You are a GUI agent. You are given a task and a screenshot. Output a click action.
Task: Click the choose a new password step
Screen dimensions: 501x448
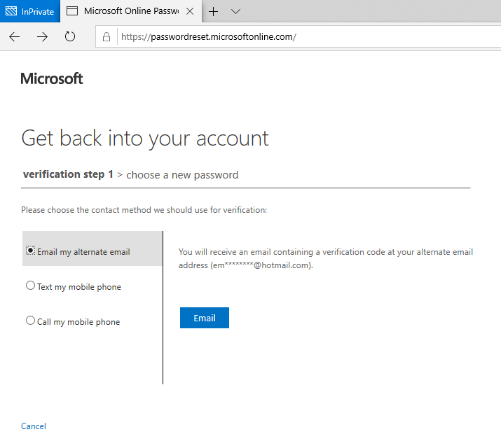click(182, 175)
